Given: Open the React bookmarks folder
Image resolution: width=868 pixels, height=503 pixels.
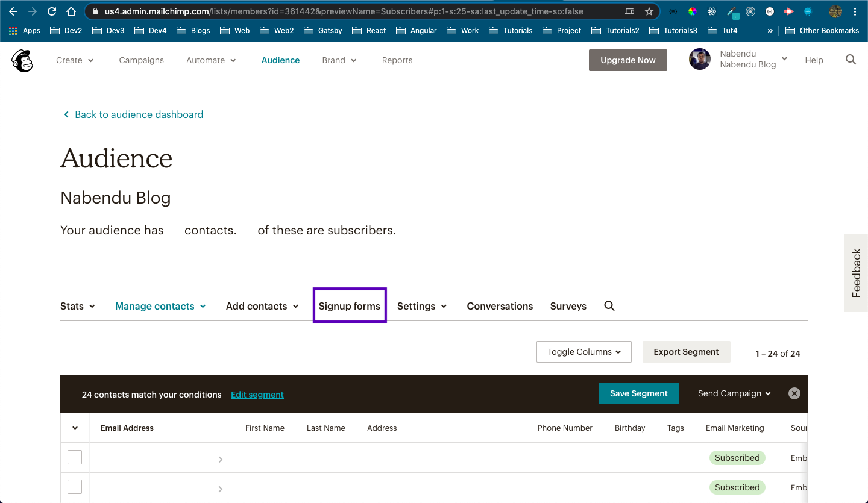Looking at the screenshot, I should tap(369, 30).
